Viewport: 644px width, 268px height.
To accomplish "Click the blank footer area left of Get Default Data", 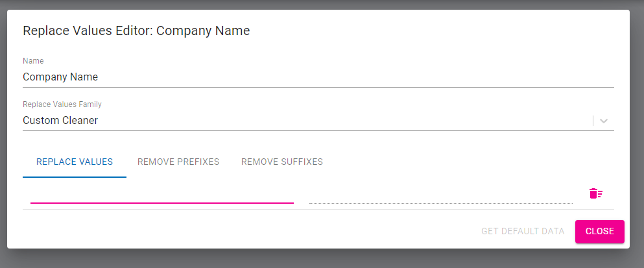I will [246, 231].
